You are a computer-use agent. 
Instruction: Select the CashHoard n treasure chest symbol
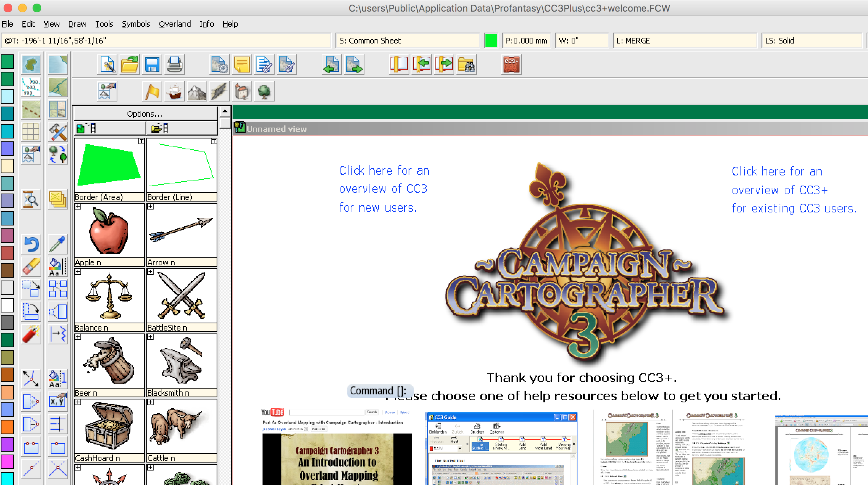pyautogui.click(x=109, y=427)
